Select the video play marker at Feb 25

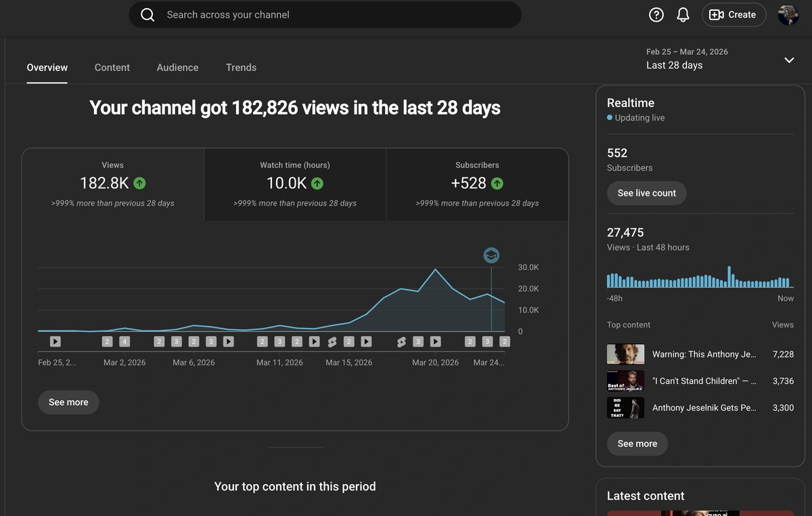pos(55,342)
